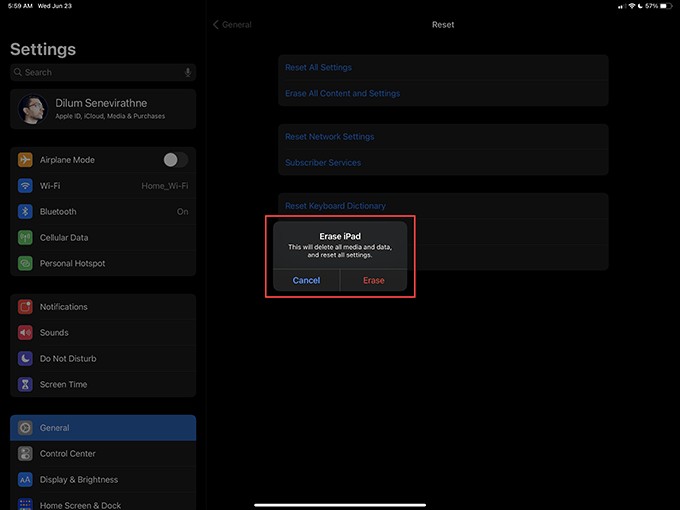Tap the Do Not Disturb moon icon
The height and width of the screenshot is (510, 680).
(x=25, y=359)
